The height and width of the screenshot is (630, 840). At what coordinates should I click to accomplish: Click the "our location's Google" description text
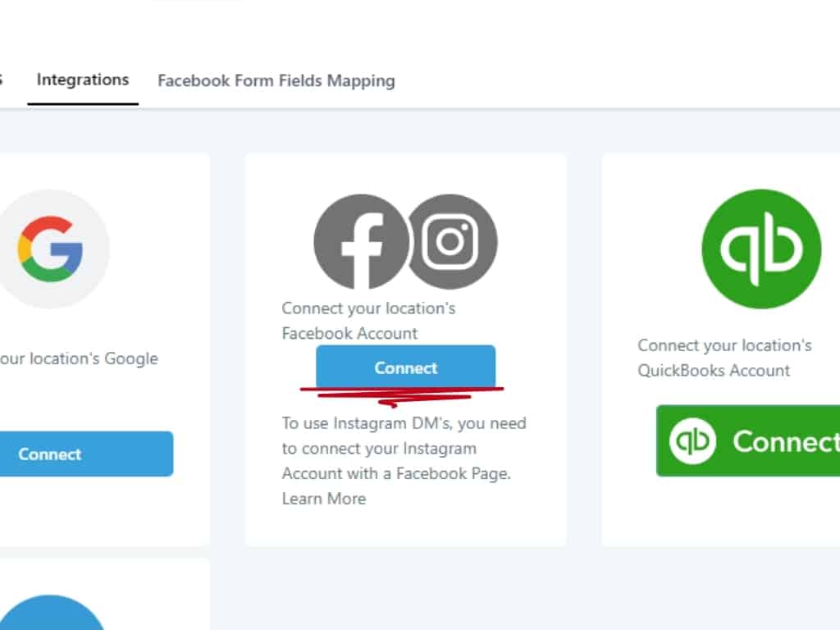pyautogui.click(x=79, y=358)
